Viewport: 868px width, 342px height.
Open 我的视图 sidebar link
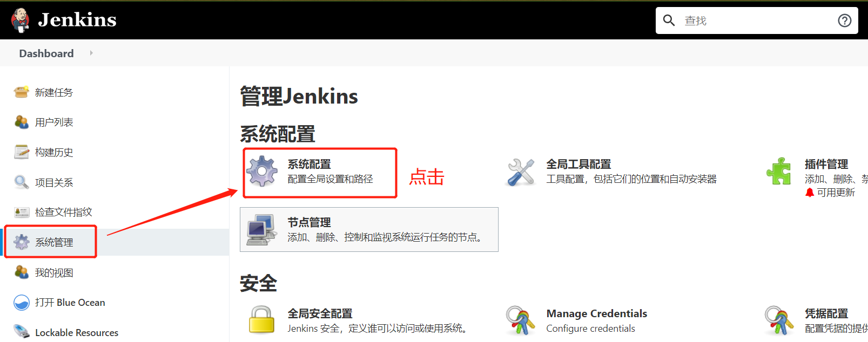pos(54,273)
